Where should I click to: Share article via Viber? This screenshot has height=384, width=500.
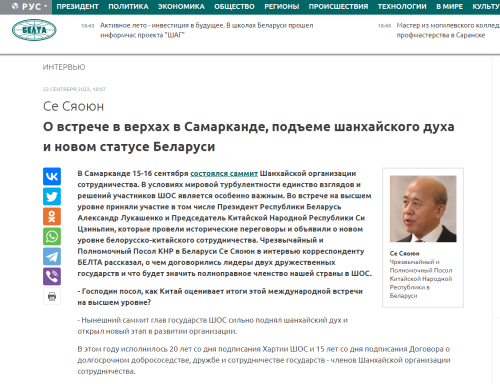click(x=52, y=276)
